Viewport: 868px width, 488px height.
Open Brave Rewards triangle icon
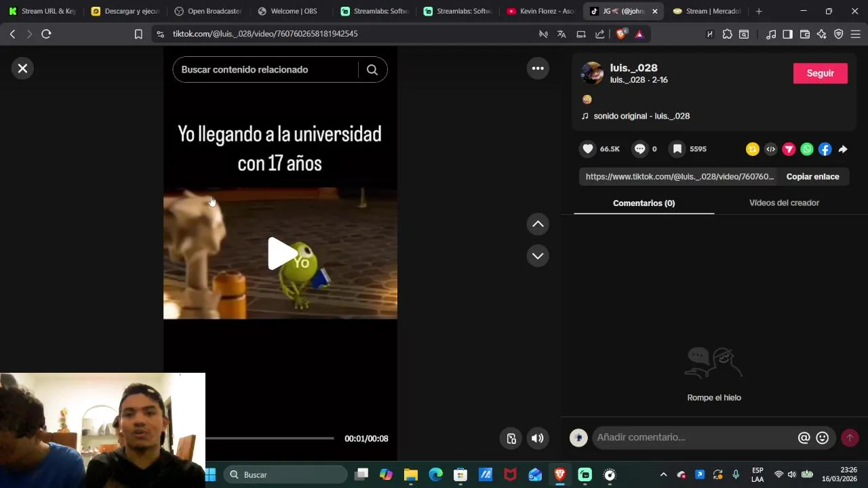639,34
